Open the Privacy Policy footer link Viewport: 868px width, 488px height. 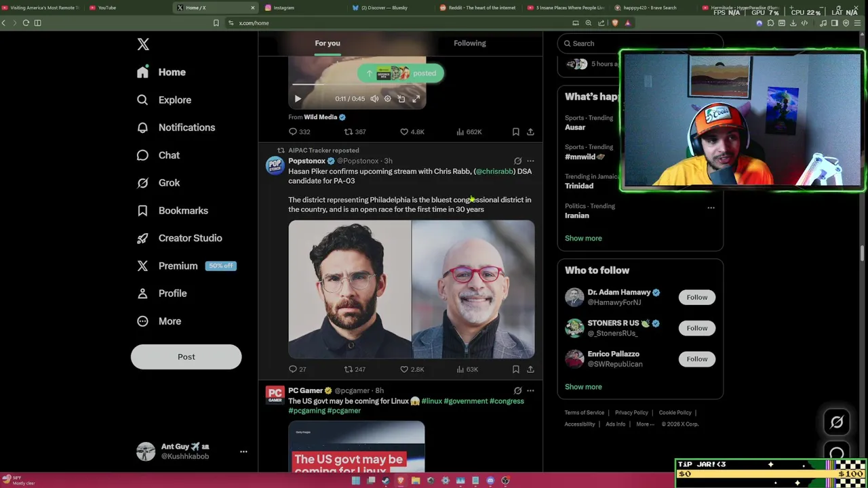tap(631, 413)
